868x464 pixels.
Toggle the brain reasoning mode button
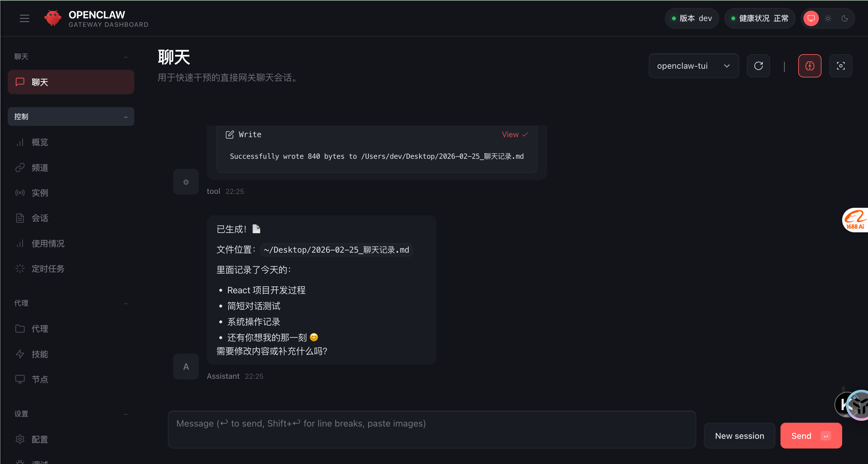tap(810, 66)
